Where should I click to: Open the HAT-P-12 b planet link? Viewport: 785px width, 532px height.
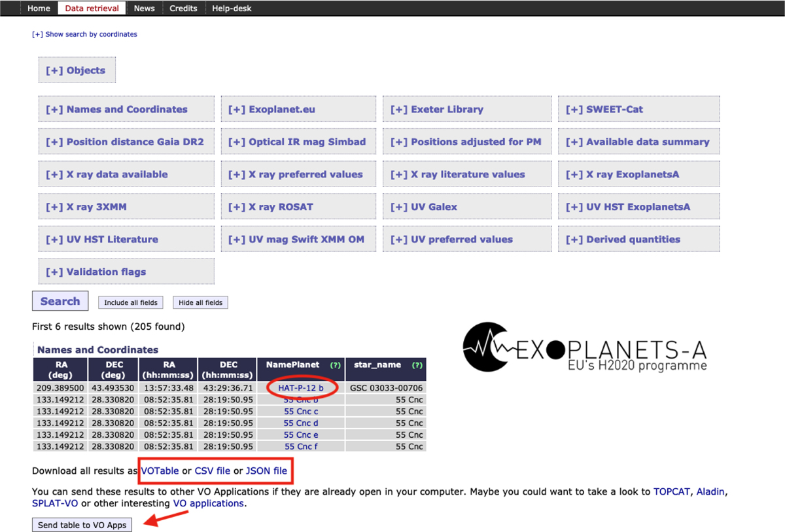[301, 387]
